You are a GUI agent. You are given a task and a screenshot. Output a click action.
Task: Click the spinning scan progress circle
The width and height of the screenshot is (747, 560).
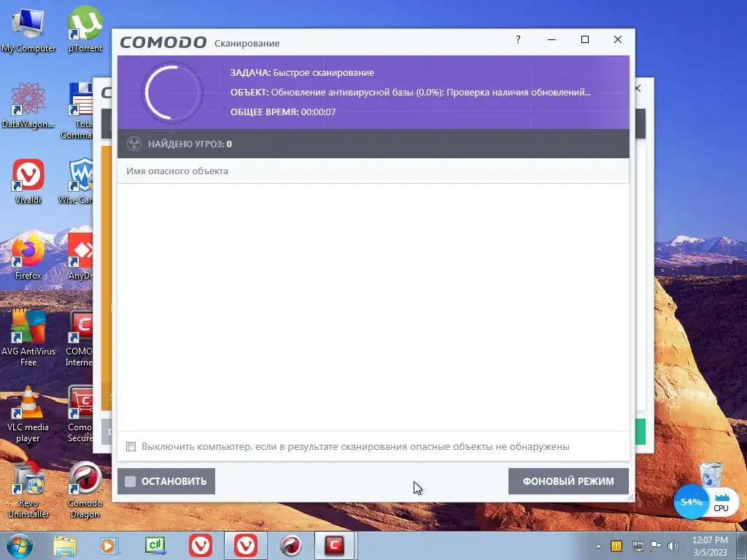[172, 93]
